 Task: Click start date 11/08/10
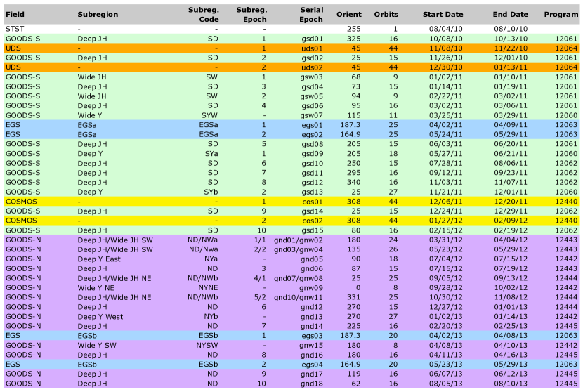click(x=446, y=48)
